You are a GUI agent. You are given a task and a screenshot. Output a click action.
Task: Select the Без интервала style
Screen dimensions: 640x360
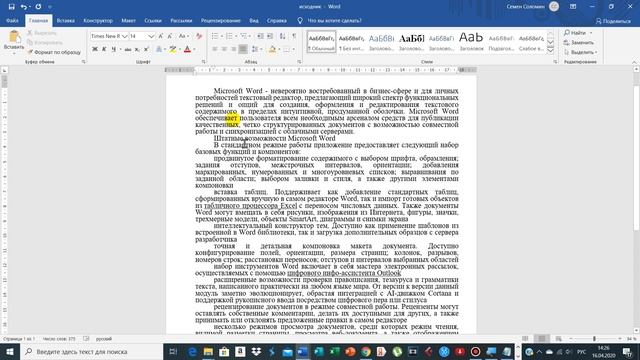(351, 42)
